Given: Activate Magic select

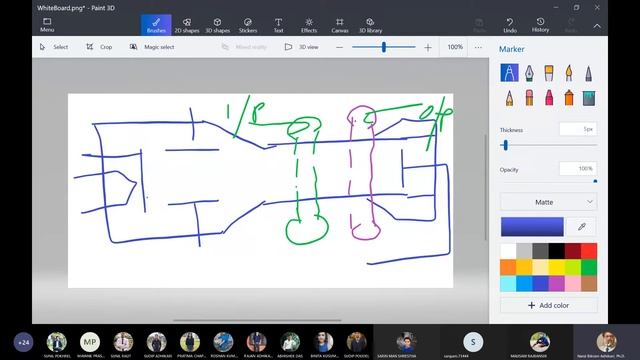Looking at the screenshot, I should tap(152, 47).
